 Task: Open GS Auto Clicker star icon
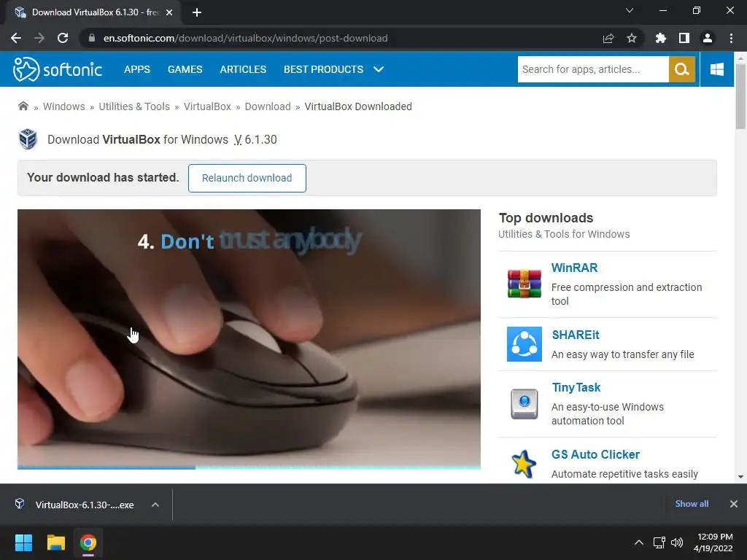524,464
